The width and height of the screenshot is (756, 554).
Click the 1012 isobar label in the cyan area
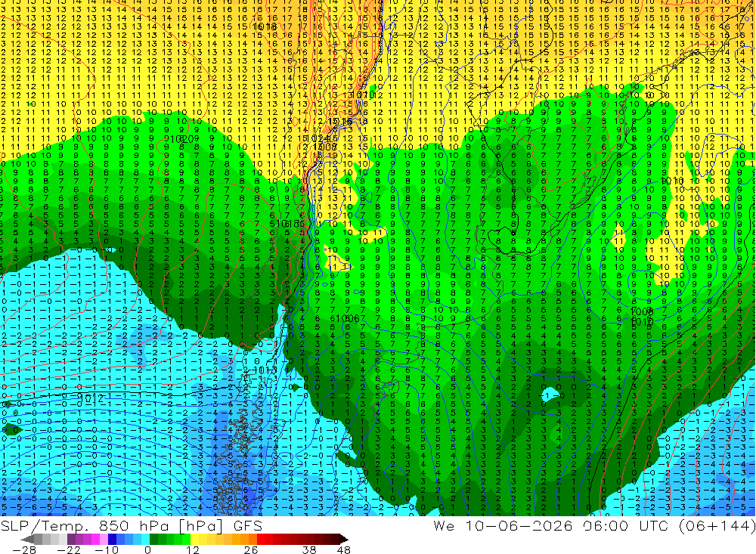click(x=91, y=398)
